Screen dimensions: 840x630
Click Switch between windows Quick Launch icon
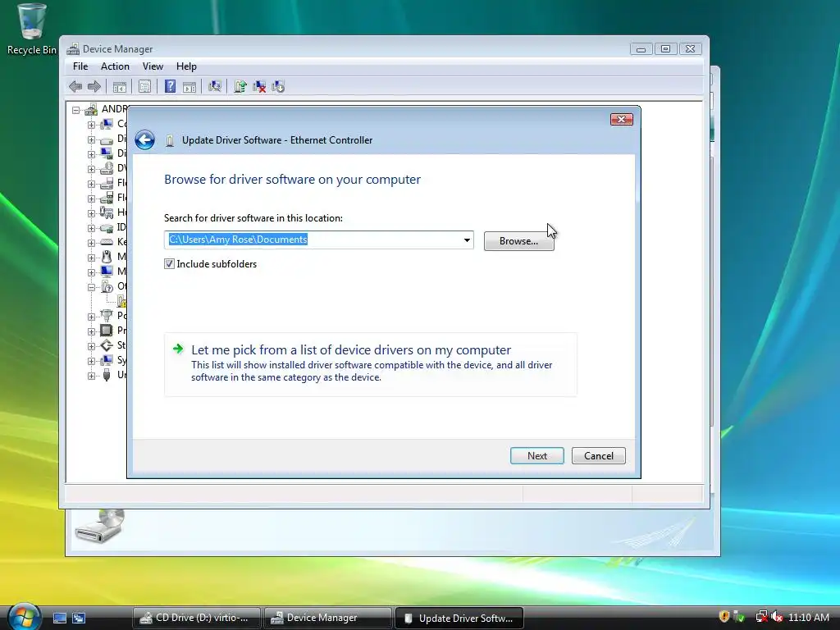79,618
